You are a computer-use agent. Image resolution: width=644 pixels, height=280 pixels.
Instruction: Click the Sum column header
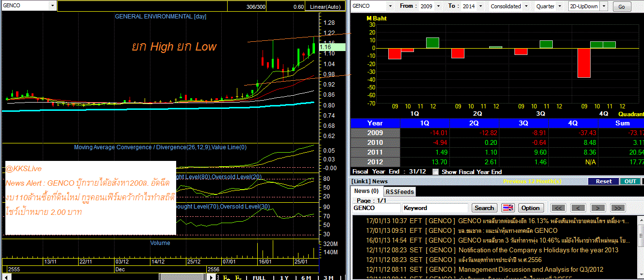point(622,123)
